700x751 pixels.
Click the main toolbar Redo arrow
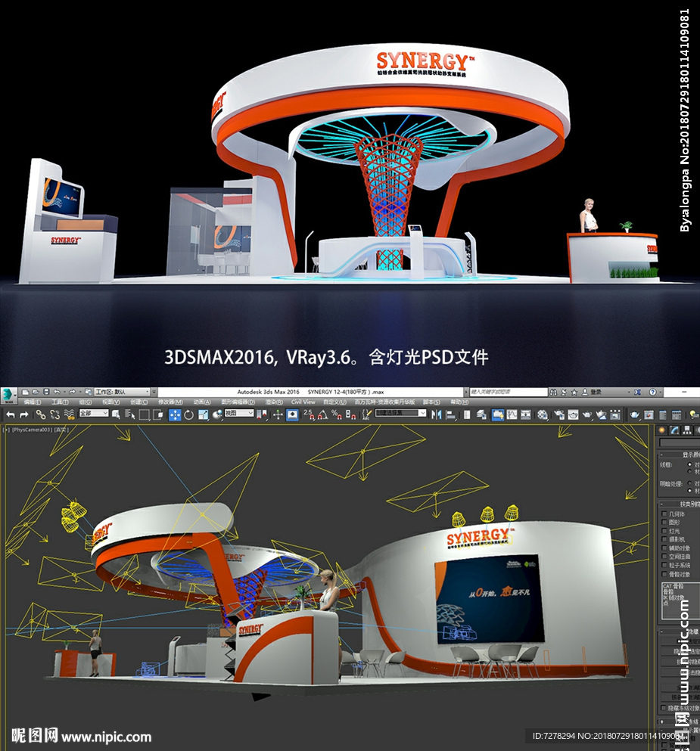24,414
